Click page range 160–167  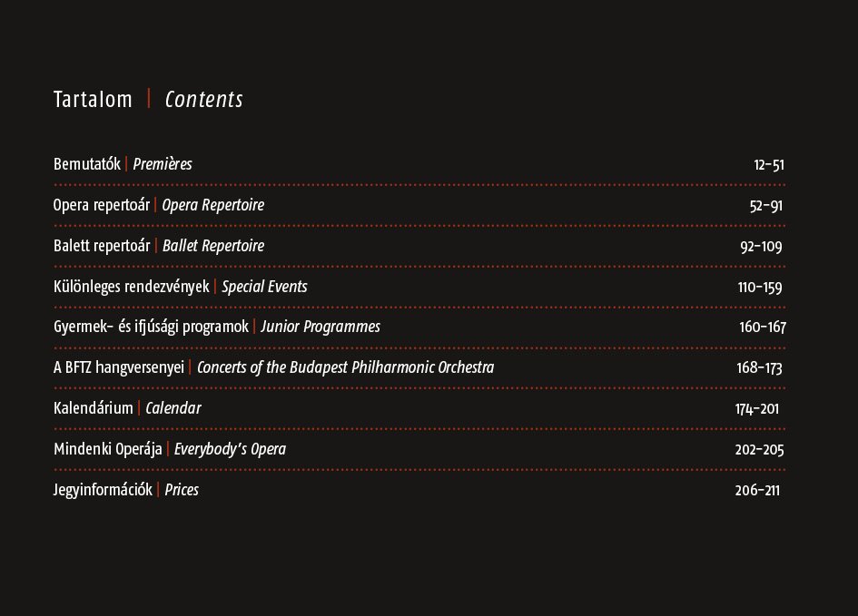763,327
